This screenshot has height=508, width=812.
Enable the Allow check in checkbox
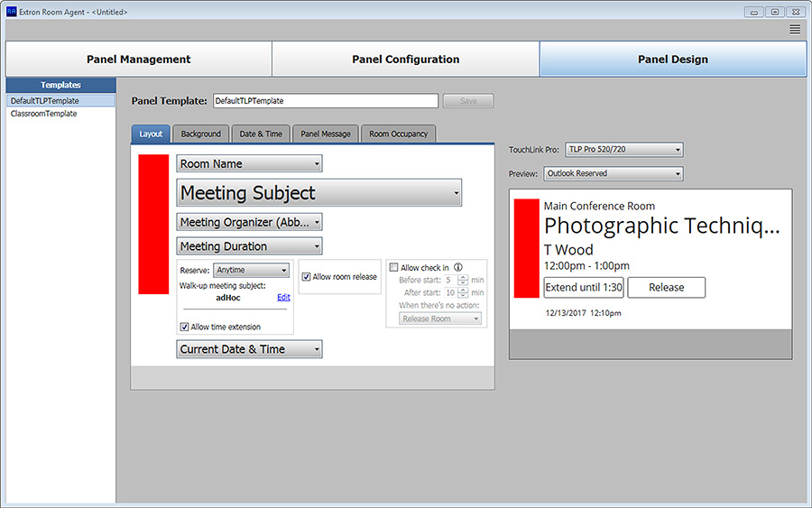click(393, 268)
